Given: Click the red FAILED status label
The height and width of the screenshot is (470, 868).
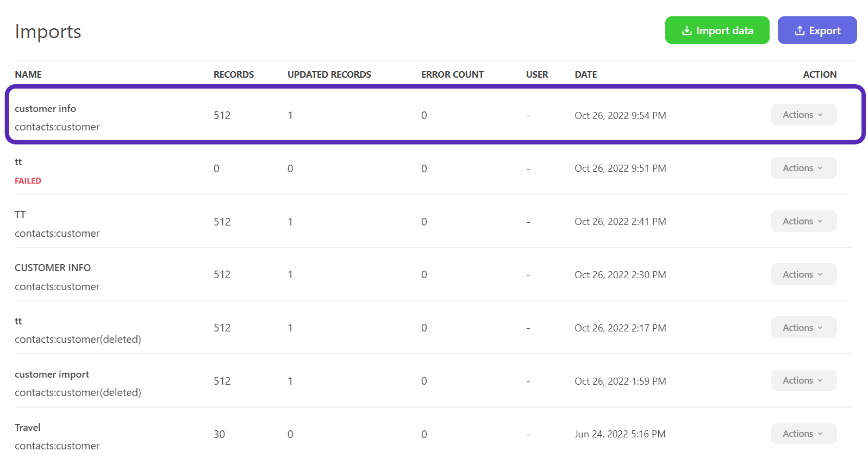Looking at the screenshot, I should click(x=28, y=181).
